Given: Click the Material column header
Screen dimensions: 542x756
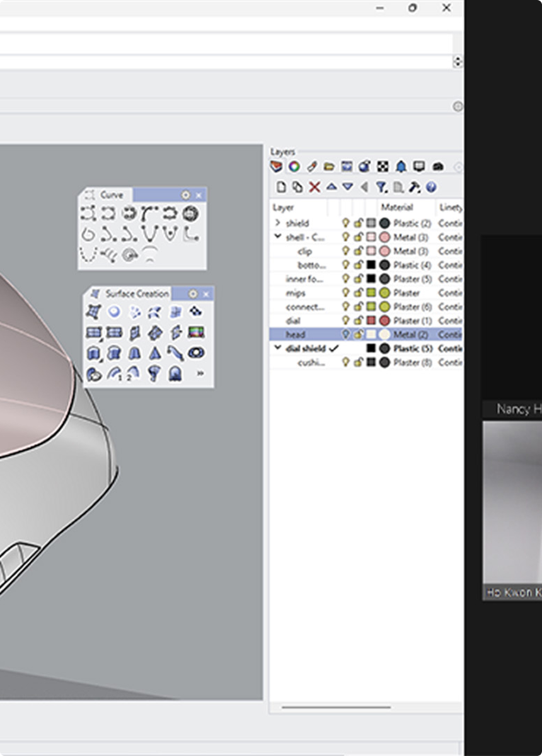Looking at the screenshot, I should coord(397,207).
